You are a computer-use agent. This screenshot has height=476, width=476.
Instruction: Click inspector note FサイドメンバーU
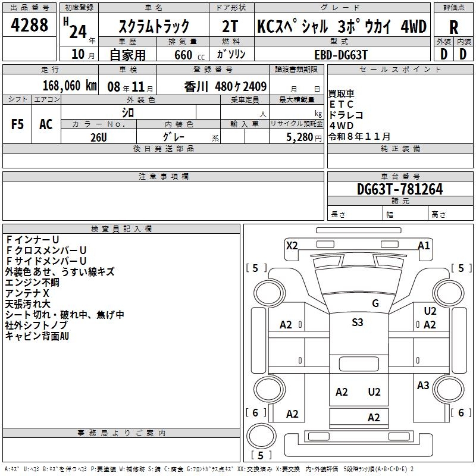click(x=46, y=261)
